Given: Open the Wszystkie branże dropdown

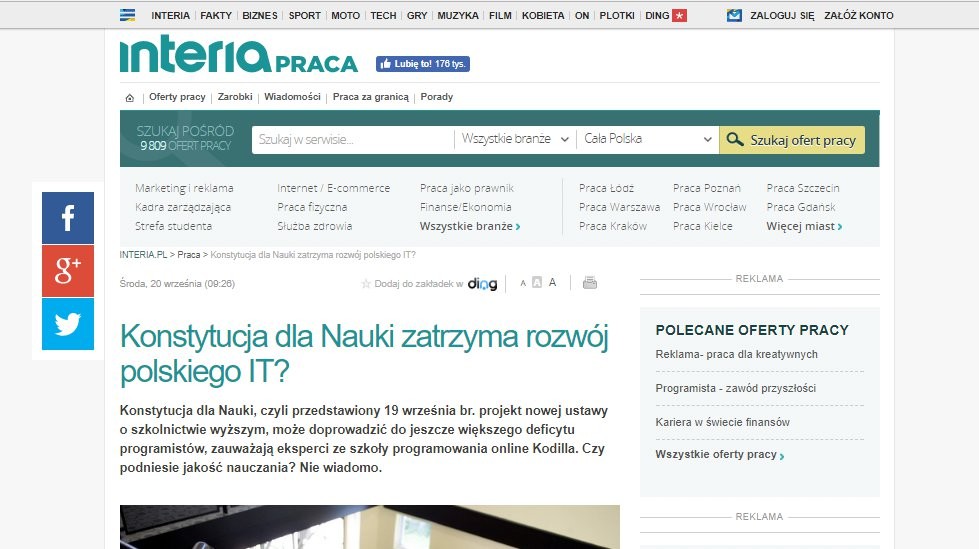Looking at the screenshot, I should click(515, 139).
